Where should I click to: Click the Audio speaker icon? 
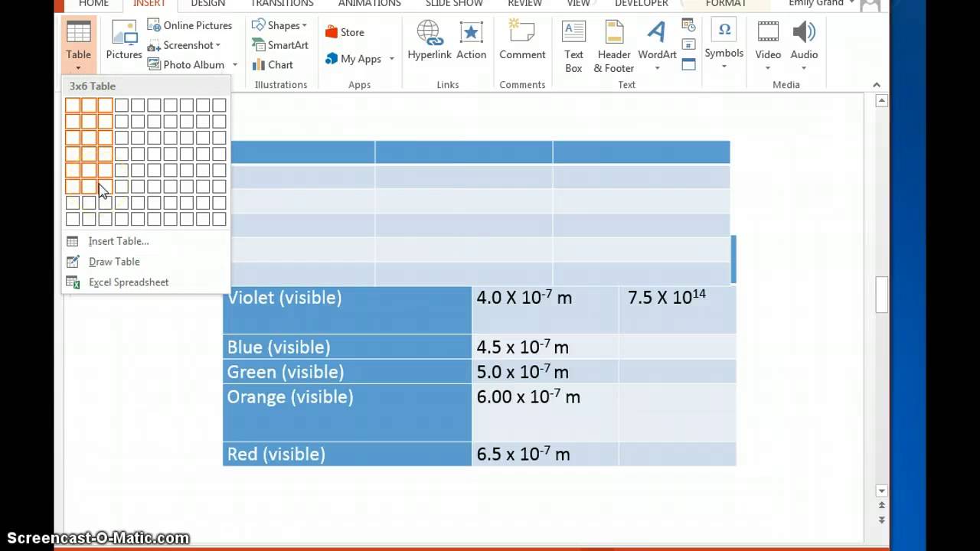[x=804, y=32]
